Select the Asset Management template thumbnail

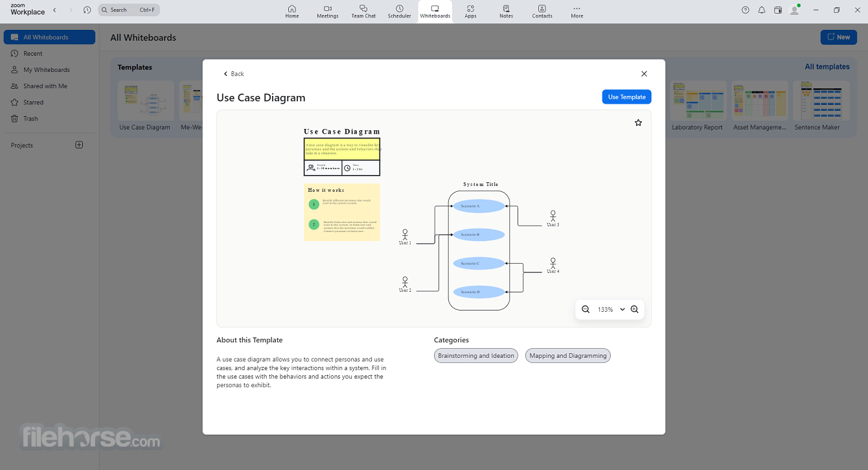760,101
